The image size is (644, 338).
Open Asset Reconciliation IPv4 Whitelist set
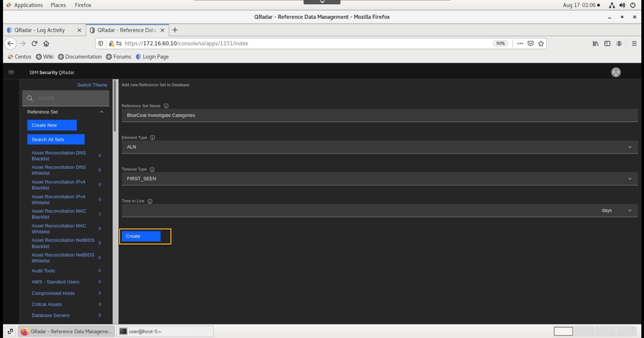pyautogui.click(x=58, y=200)
